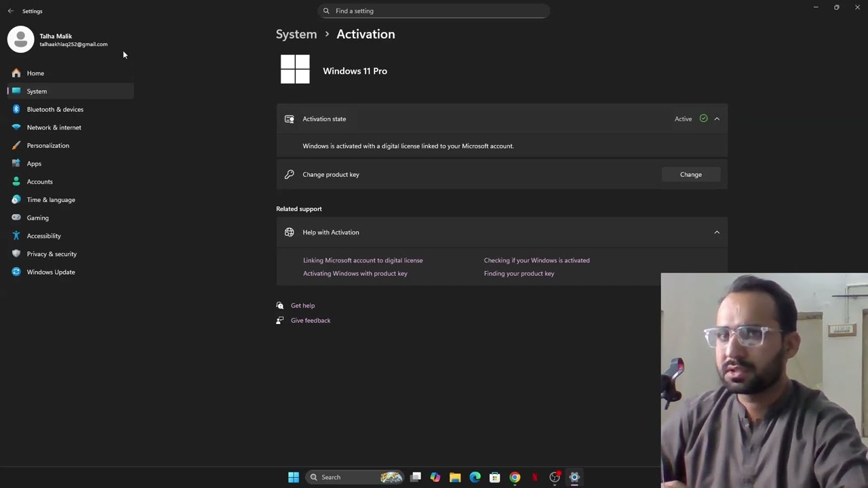The width and height of the screenshot is (868, 488).
Task: Go to Personalization settings
Action: pyautogui.click(x=71, y=145)
